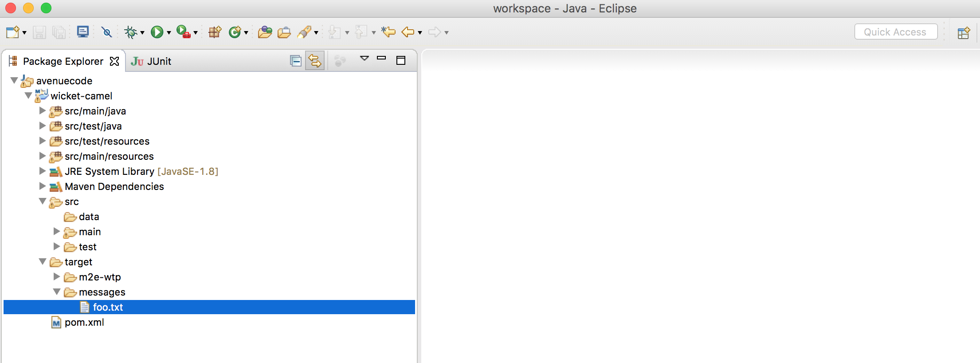The width and height of the screenshot is (980, 363).
Task: Toggle Skip All Breakpoints icon
Action: pyautogui.click(x=106, y=32)
